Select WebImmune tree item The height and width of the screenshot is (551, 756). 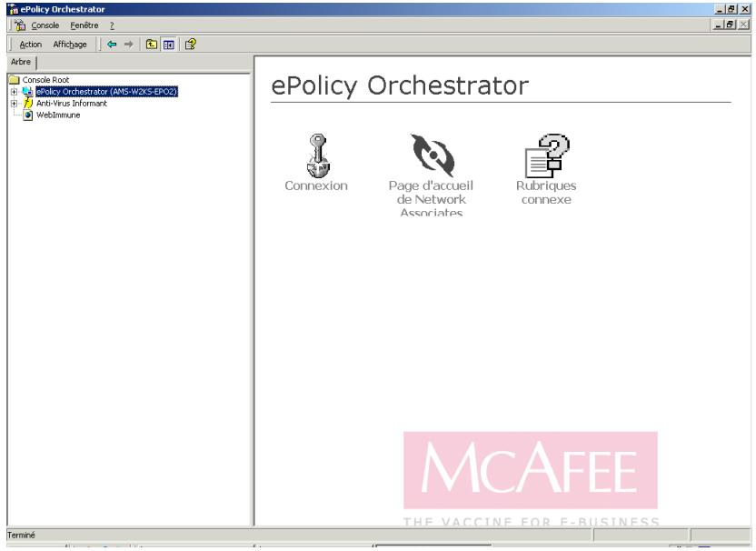point(58,115)
